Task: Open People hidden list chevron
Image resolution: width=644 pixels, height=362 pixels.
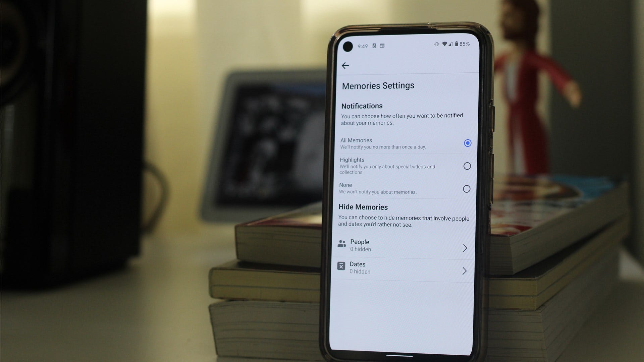Action: click(x=465, y=247)
